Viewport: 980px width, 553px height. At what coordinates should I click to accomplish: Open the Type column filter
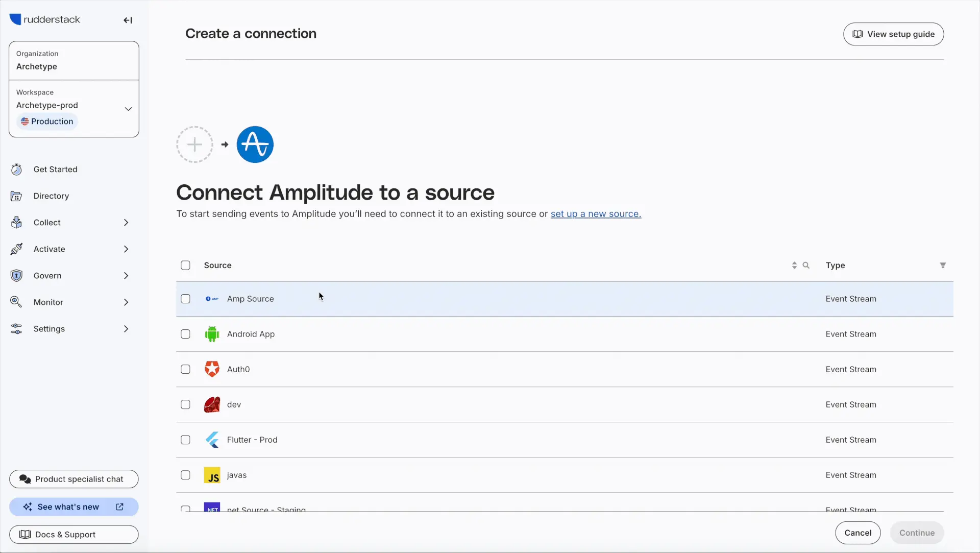pos(943,265)
